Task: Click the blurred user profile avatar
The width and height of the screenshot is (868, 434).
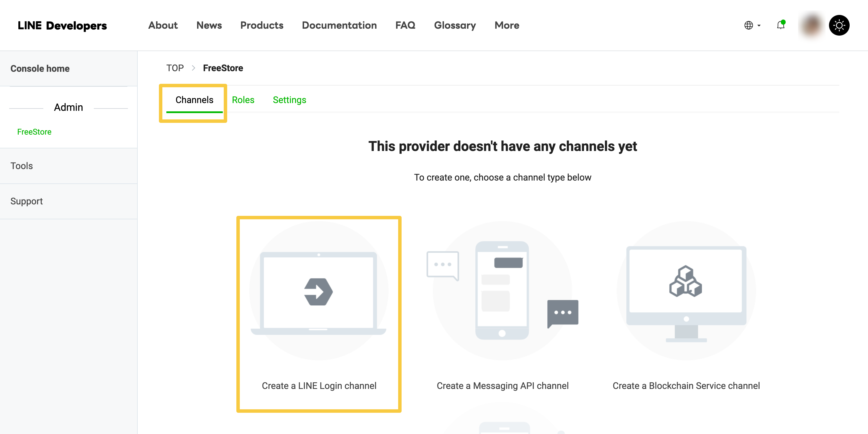Action: (x=811, y=25)
